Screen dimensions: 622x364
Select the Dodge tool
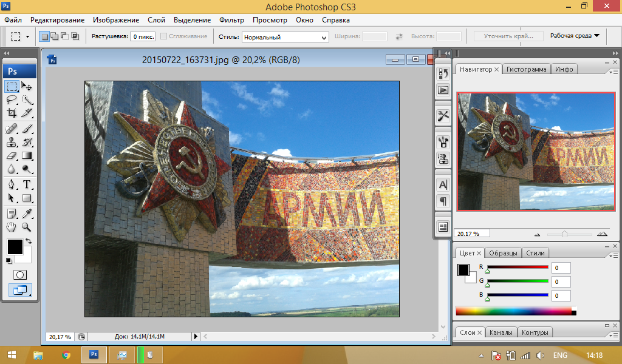click(27, 169)
